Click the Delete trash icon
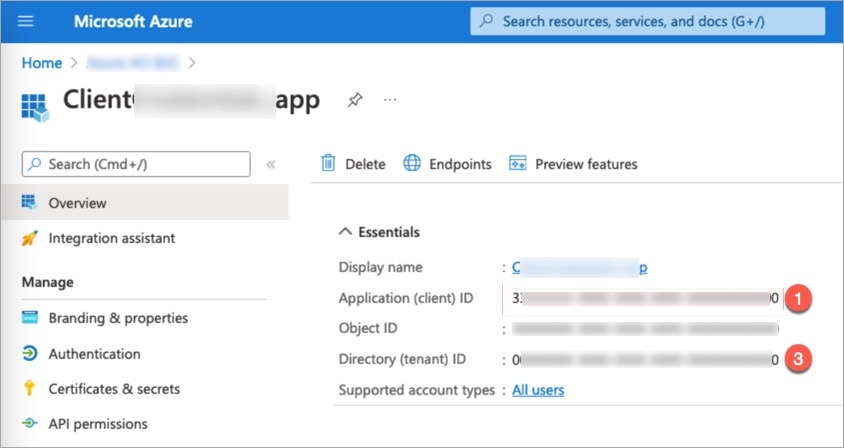Viewport: 844px width, 448px height. (x=327, y=164)
